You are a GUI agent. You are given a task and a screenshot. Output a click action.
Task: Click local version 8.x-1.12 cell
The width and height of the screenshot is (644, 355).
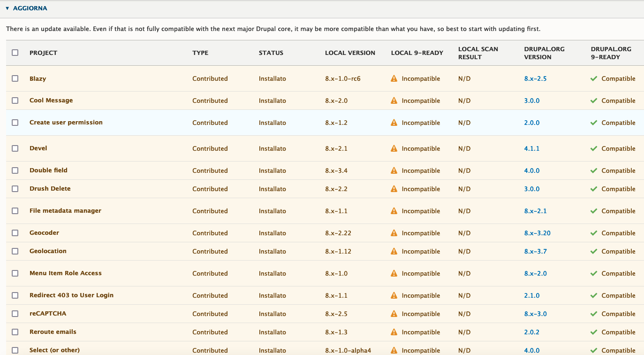338,251
